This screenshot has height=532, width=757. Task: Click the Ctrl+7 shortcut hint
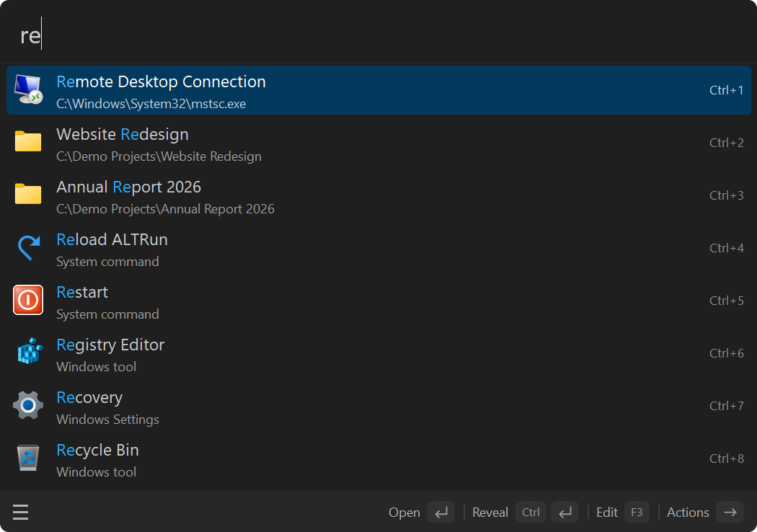tap(726, 406)
